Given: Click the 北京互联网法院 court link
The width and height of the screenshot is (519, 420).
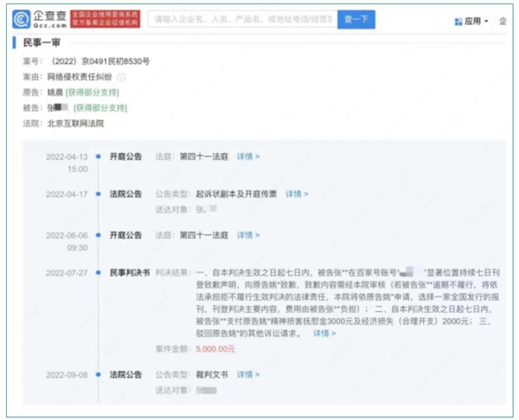Looking at the screenshot, I should [x=76, y=124].
